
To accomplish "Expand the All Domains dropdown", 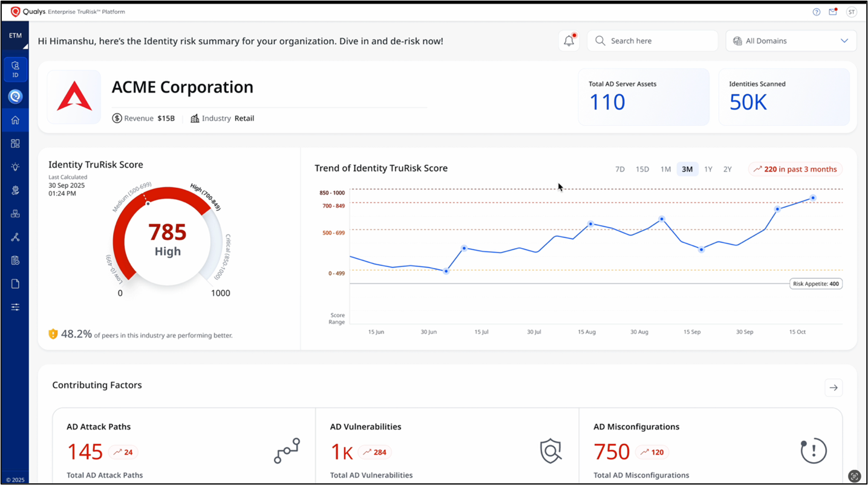I will 791,41.
